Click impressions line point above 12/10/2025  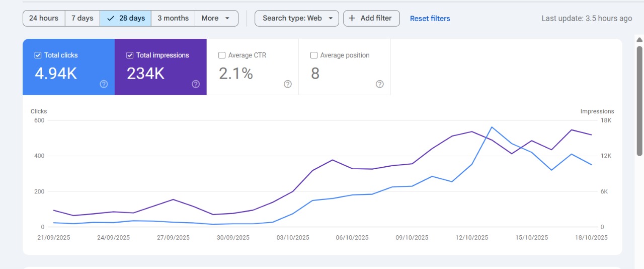pos(472,131)
